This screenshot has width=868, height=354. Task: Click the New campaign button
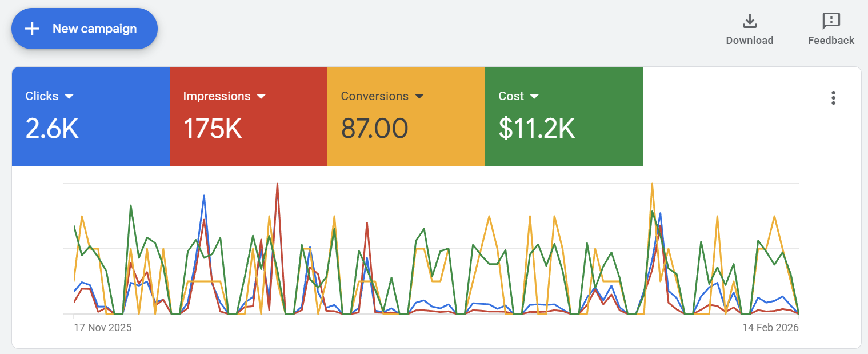click(84, 28)
